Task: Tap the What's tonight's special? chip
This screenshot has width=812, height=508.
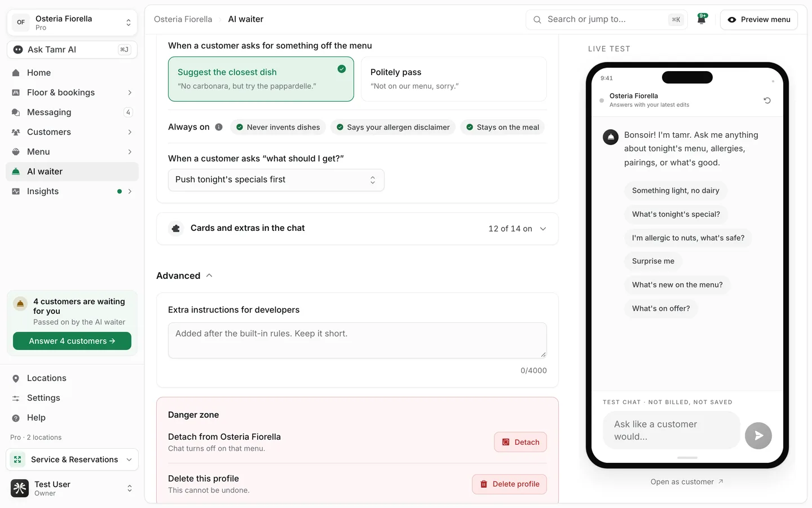Action: pos(676,214)
